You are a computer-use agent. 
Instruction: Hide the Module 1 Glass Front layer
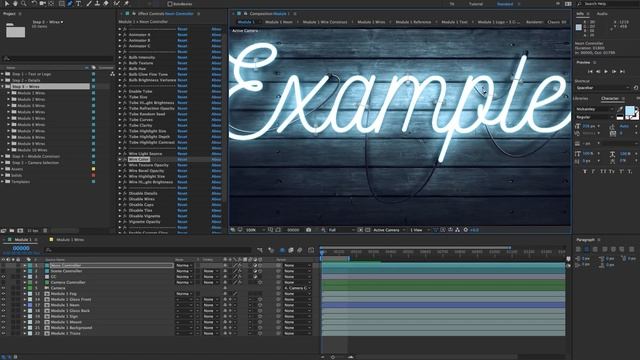[x=3, y=300]
